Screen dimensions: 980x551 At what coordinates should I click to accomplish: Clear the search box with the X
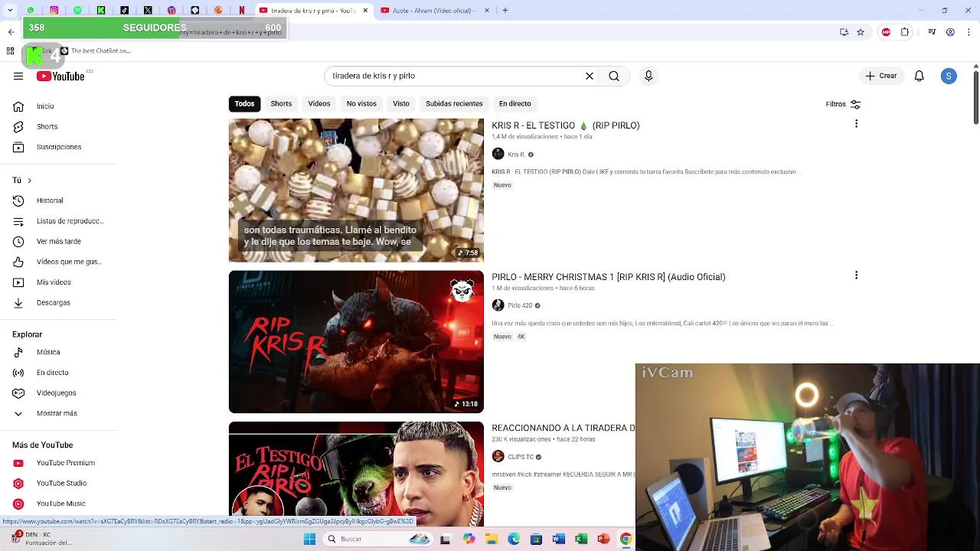click(x=590, y=76)
